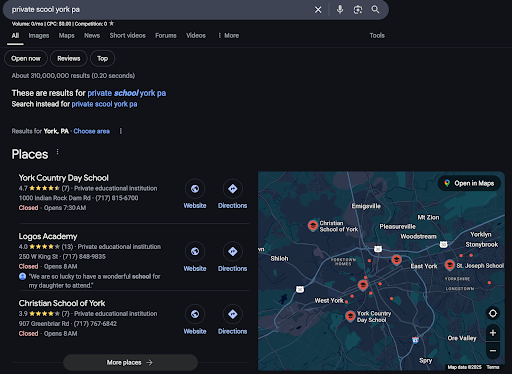Screen dimensions: 512x374
Task: Get directions to Logos Academy
Action: click(x=233, y=251)
